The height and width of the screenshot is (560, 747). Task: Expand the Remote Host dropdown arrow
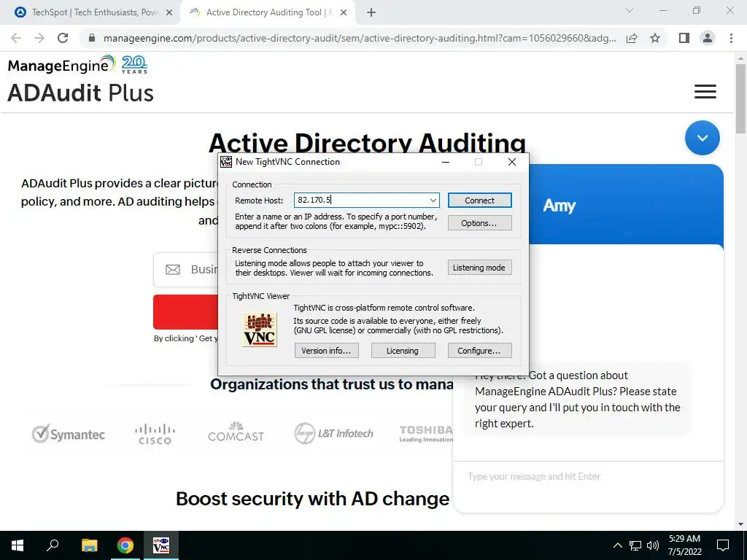(433, 201)
